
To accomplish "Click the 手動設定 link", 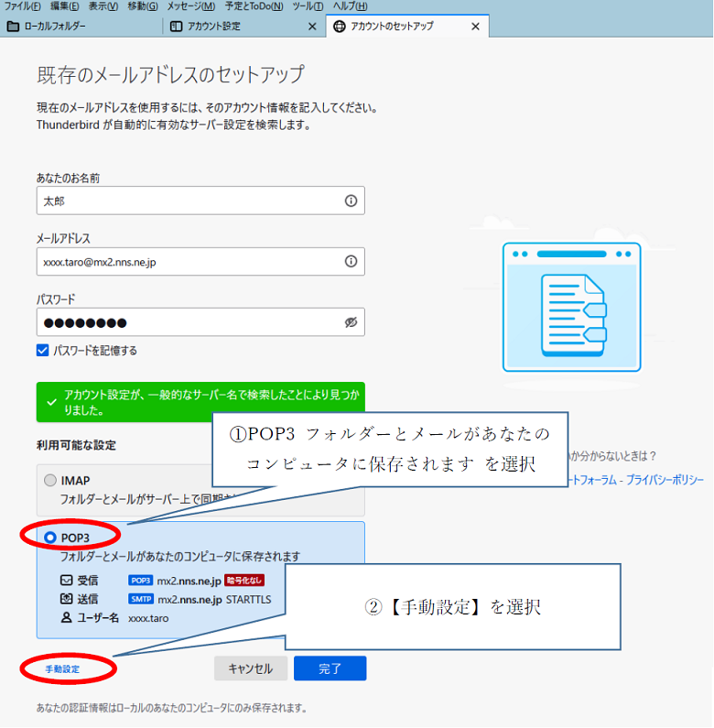I will tap(62, 669).
